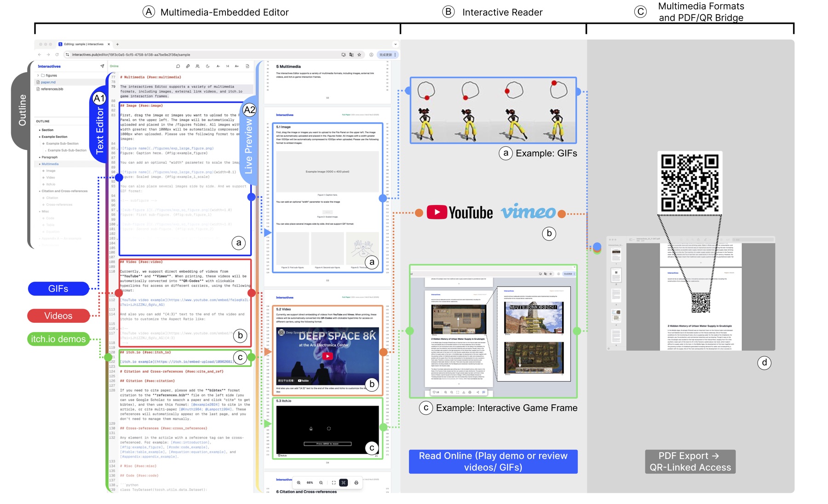Reload the page with the refresh icon
The width and height of the screenshot is (828, 504).
57,55
